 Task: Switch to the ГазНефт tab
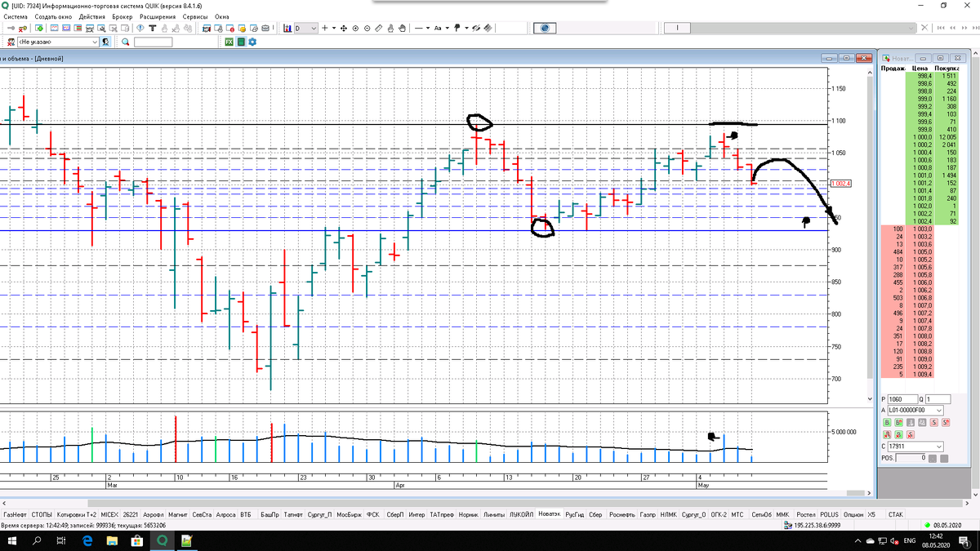point(15,515)
